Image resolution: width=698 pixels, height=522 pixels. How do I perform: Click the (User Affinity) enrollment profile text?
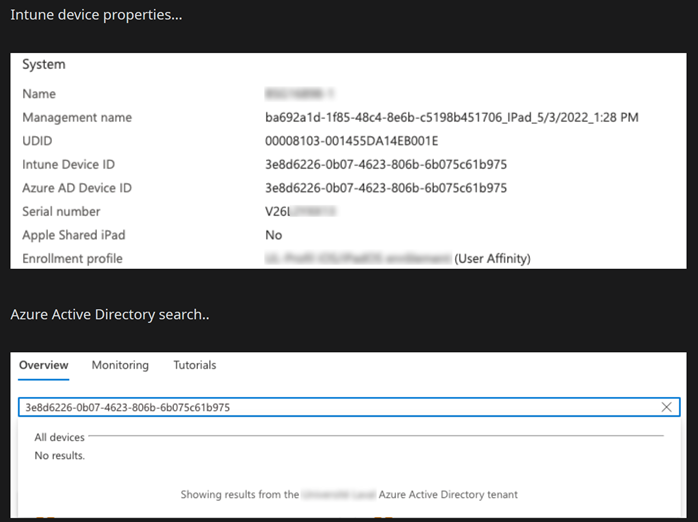tap(492, 259)
